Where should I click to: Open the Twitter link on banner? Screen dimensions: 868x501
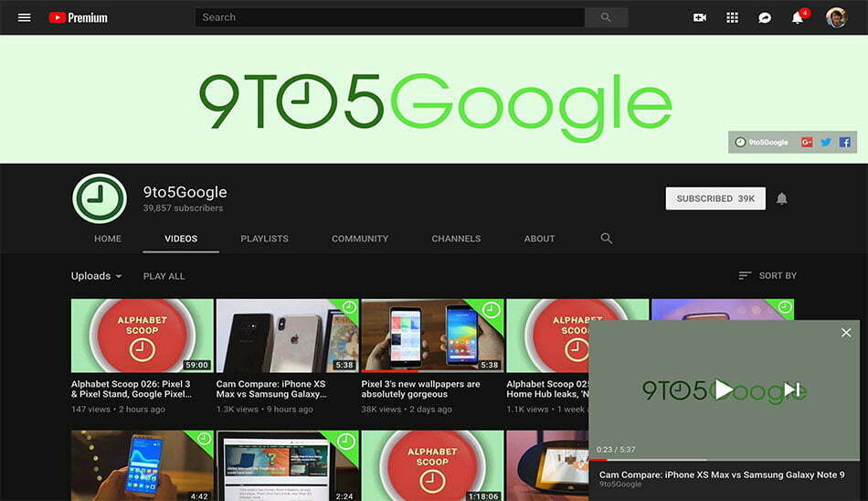(x=826, y=143)
